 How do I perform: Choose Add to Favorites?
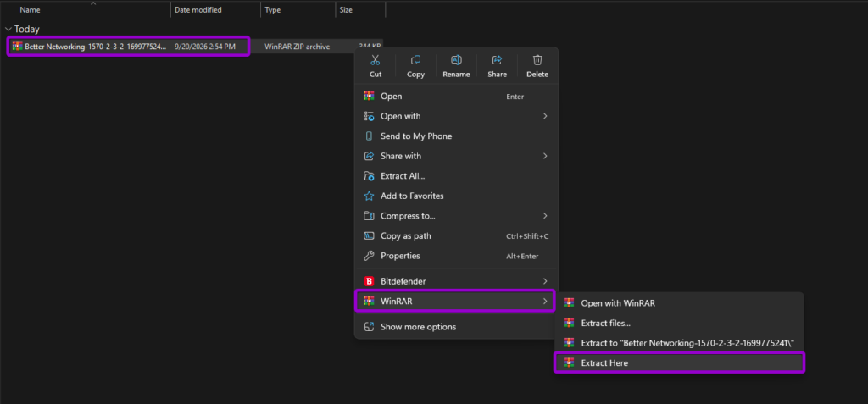456,196
